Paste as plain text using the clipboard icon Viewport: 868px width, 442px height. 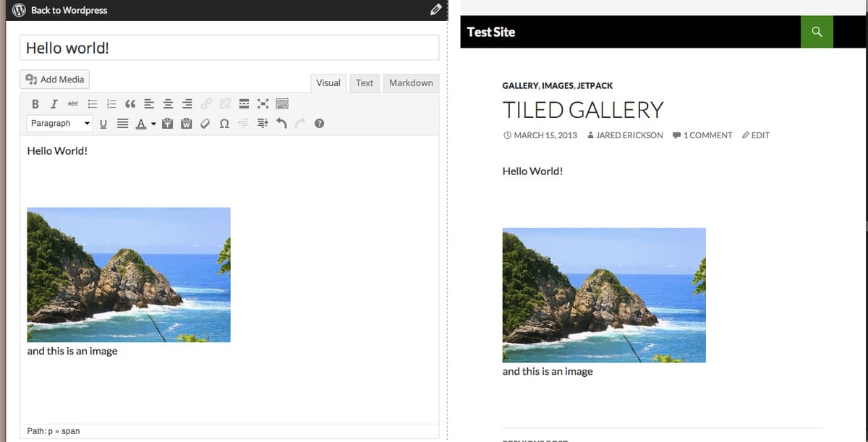click(x=166, y=123)
